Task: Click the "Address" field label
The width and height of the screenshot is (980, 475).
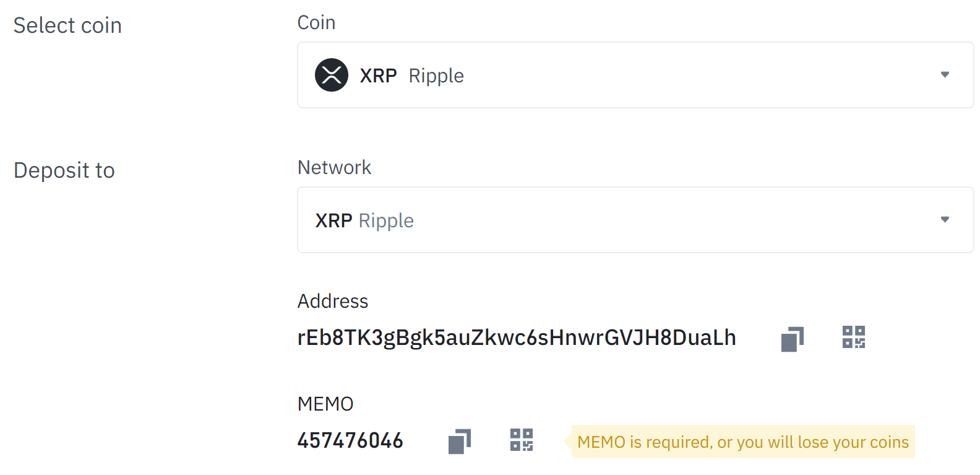Action: click(333, 301)
